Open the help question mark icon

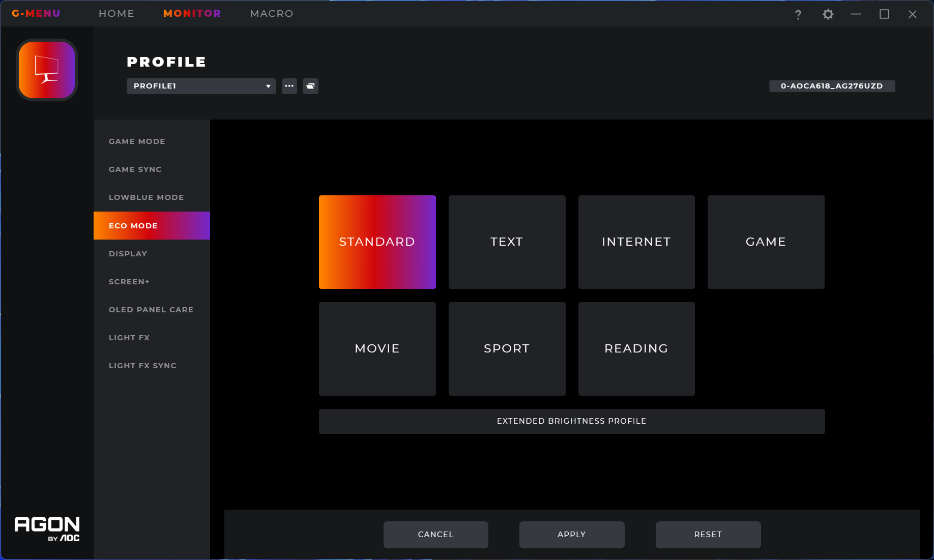pos(798,14)
